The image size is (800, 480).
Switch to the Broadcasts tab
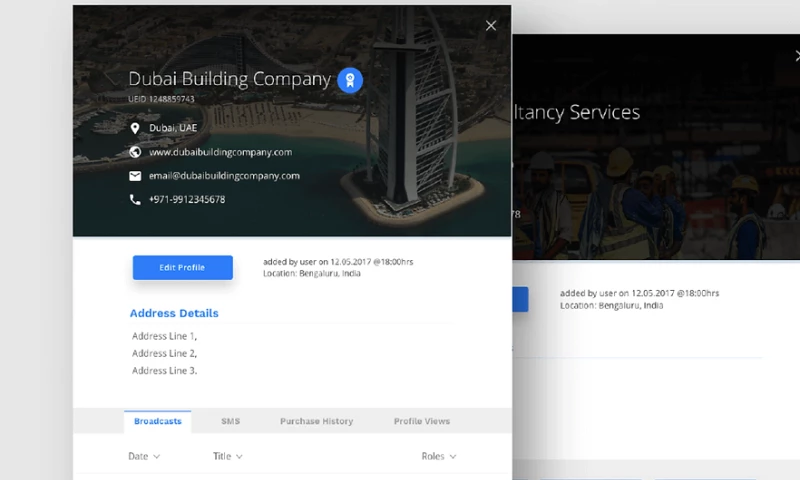tap(158, 421)
